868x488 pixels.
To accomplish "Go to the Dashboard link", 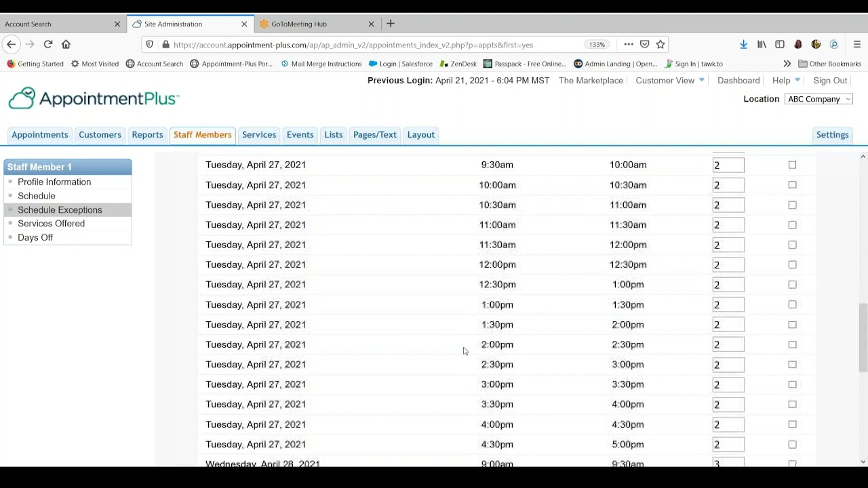I will (738, 80).
